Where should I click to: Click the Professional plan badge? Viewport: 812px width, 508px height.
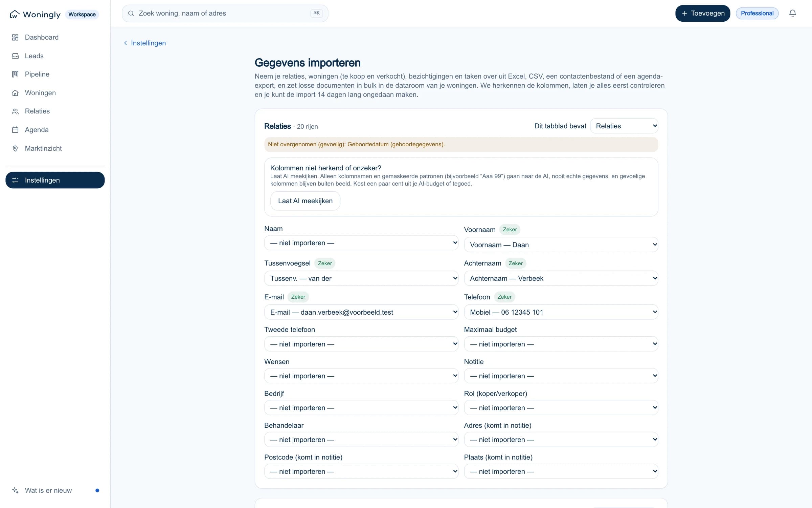pos(757,13)
